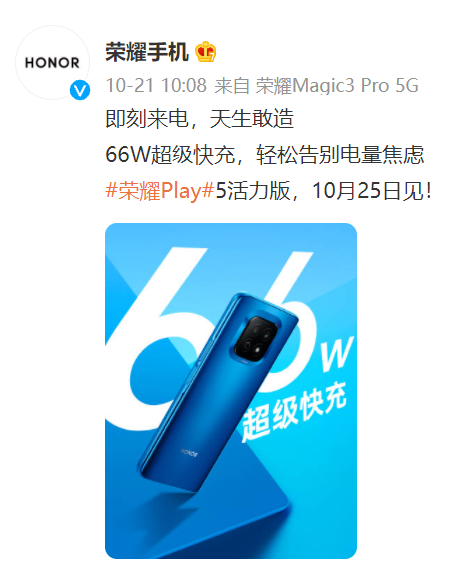The image size is (474, 570).
Task: Click the 超级快充 slogan in the image
Action: click(294, 411)
